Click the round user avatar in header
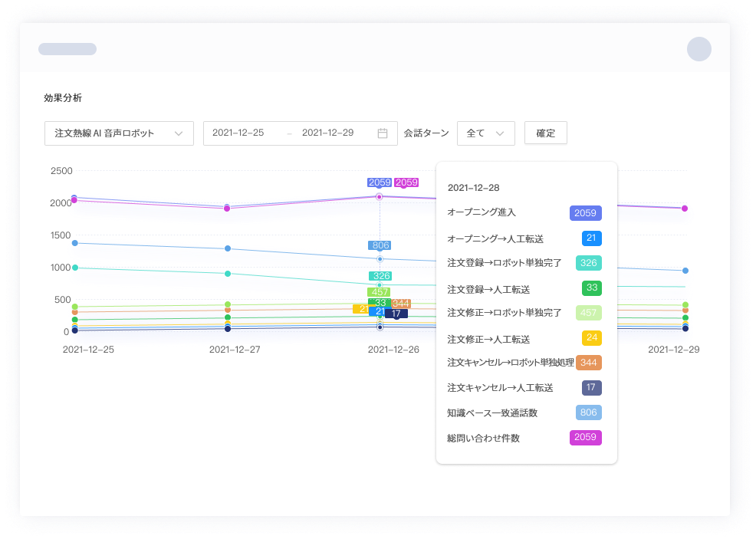Image resolution: width=756 pixels, height=539 pixels. (698, 49)
